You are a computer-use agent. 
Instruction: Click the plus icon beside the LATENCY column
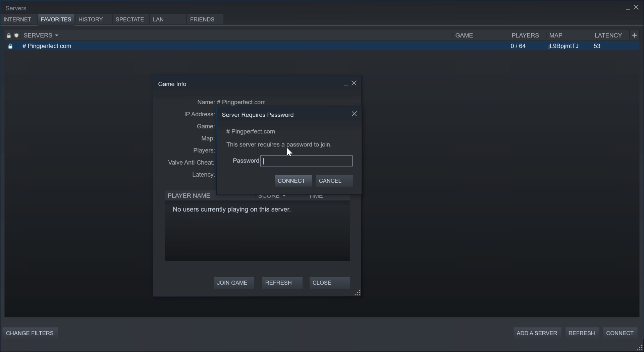tap(635, 35)
